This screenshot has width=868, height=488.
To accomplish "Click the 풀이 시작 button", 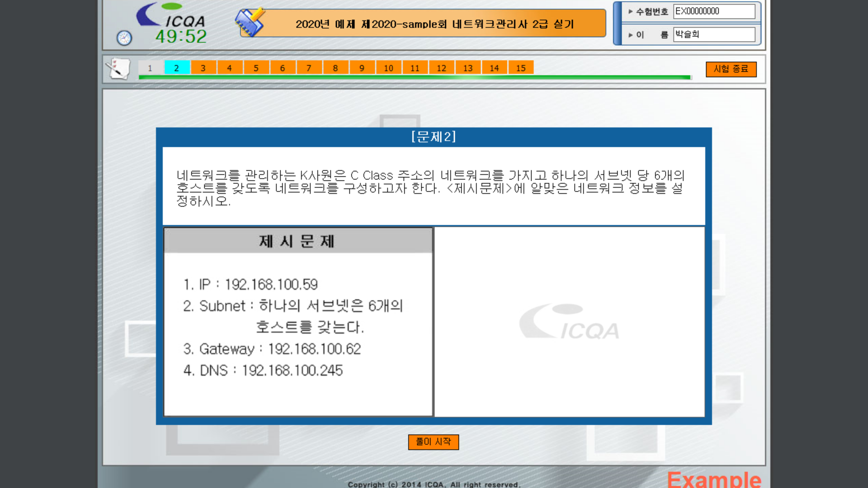I will click(433, 441).
